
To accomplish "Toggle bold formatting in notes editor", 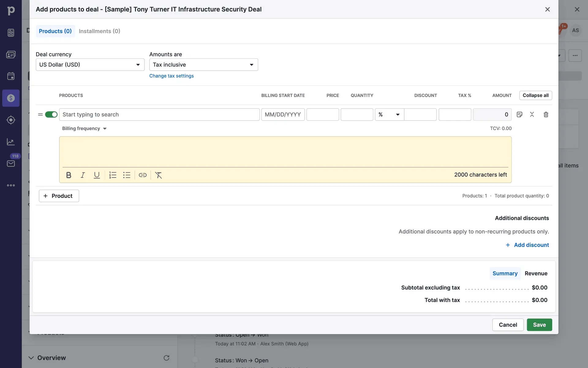I will 69,175.
